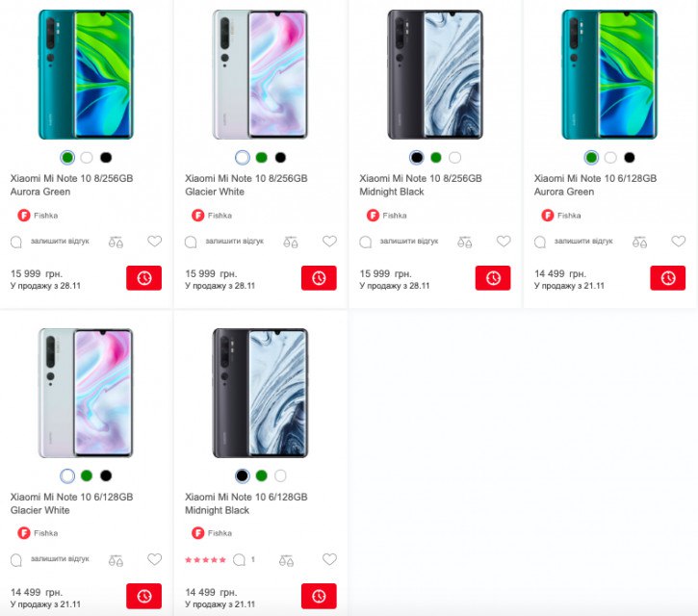This screenshot has width=698, height=616.
Task: Click compare scales icon for Midnight Black 6/128GB
Action: 286,560
